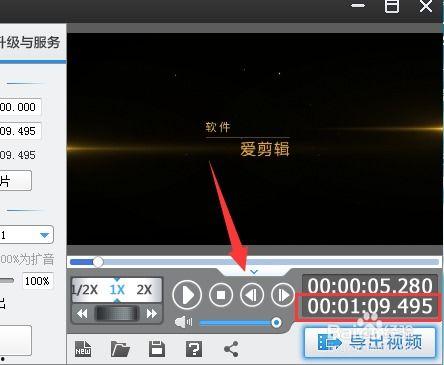Step to previous frame
This screenshot has height=365, width=444.
252,295
